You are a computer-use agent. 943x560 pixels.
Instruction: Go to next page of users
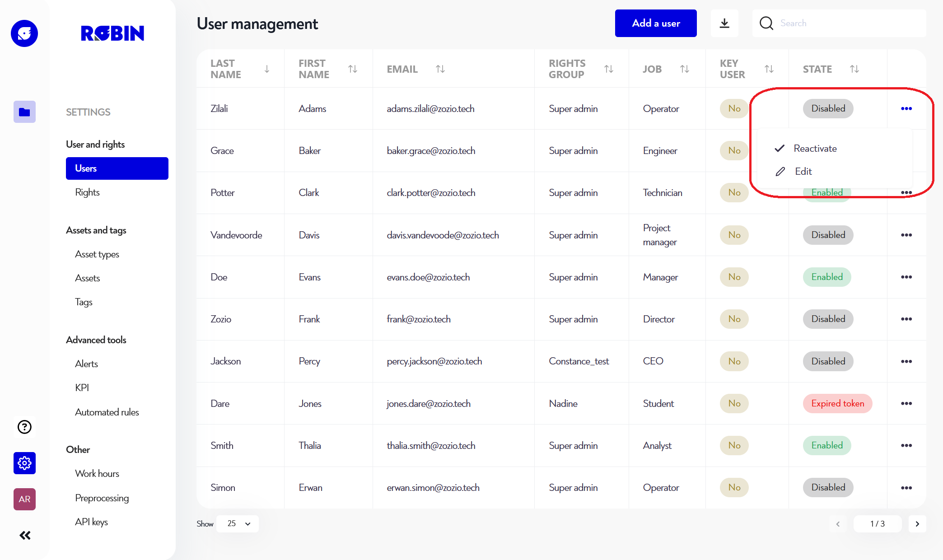pos(917,524)
